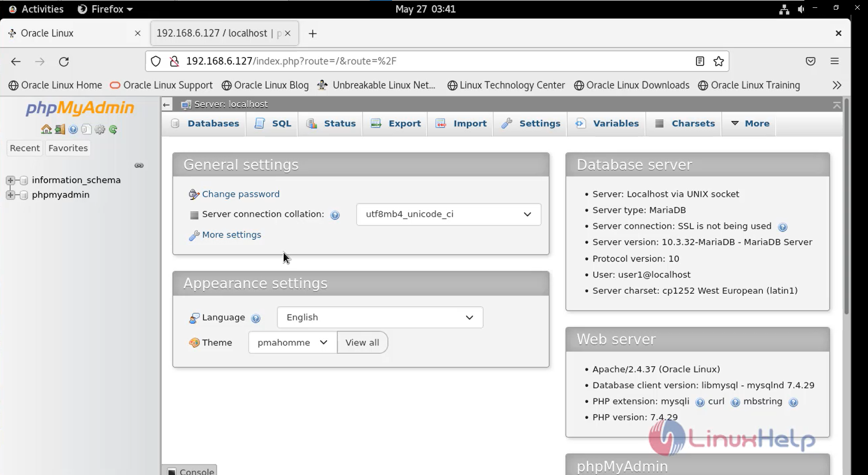Viewport: 868px width, 475px height.
Task: Click the More settings wrench icon
Action: (194, 235)
